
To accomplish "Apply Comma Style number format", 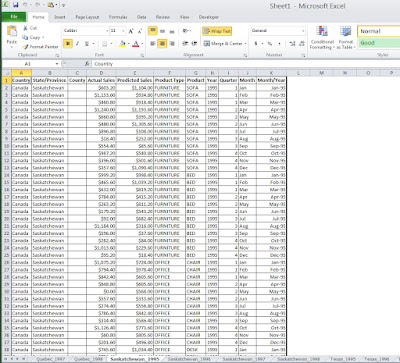I will 279,44.
